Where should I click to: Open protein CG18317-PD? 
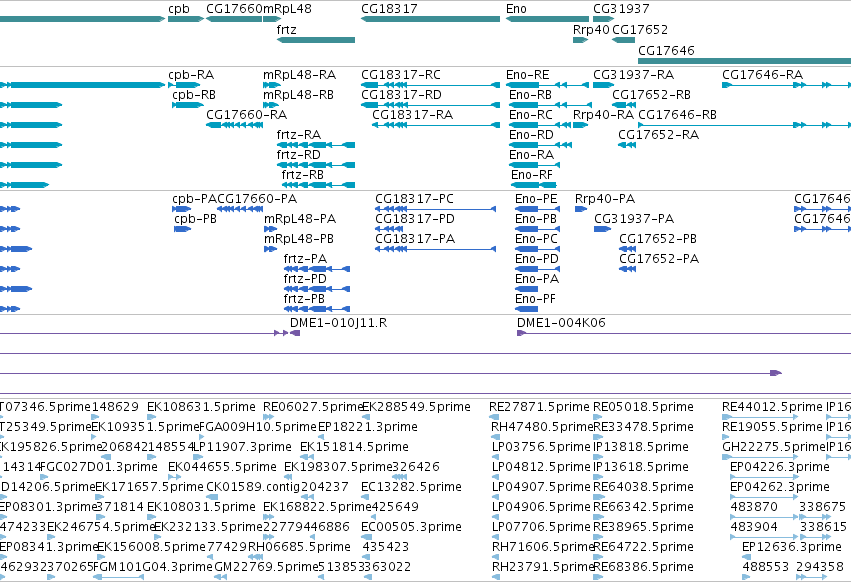click(x=415, y=219)
